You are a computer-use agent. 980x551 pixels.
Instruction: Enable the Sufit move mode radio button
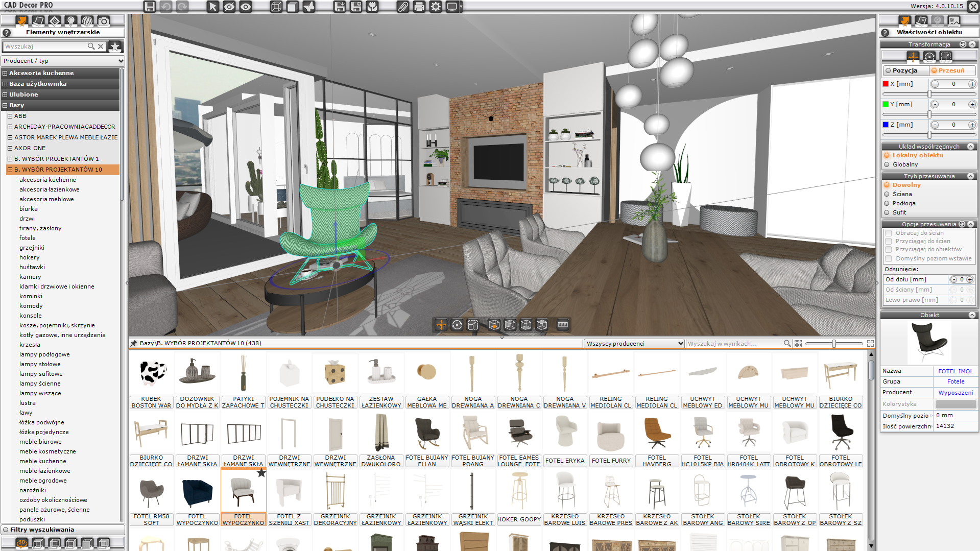click(887, 212)
